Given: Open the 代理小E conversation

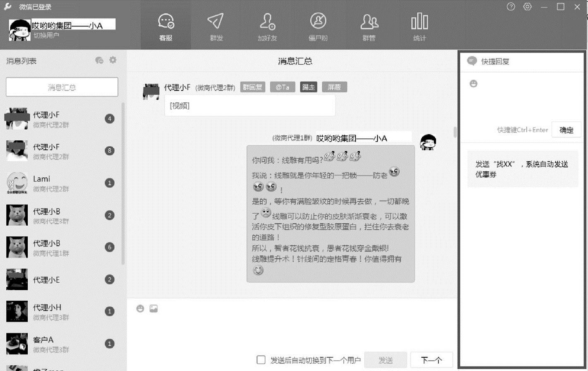Looking at the screenshot, I should [61, 279].
